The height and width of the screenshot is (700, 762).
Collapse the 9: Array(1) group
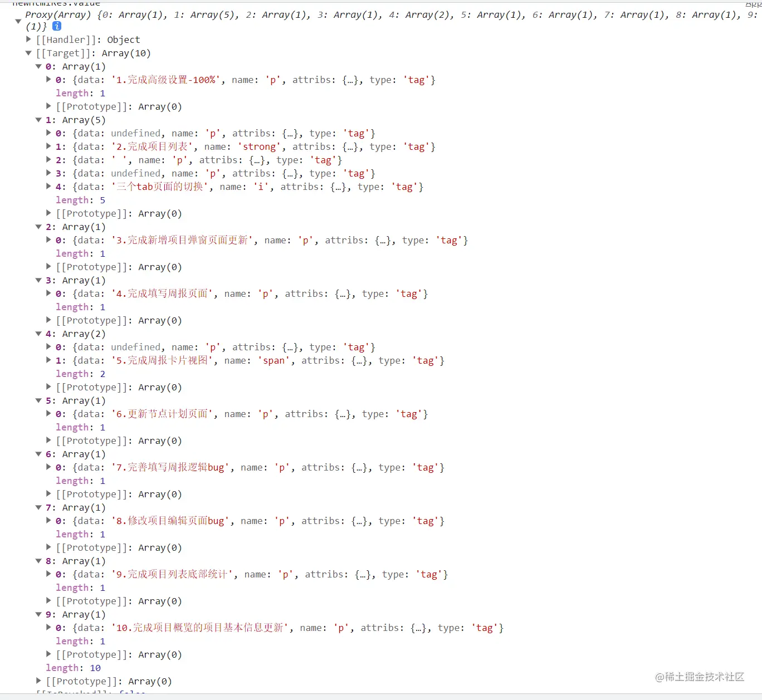click(38, 614)
